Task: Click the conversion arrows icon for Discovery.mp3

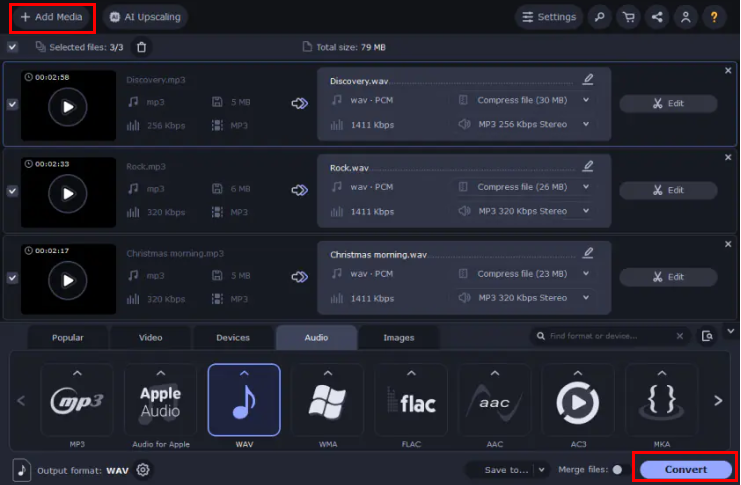Action: pyautogui.click(x=300, y=103)
